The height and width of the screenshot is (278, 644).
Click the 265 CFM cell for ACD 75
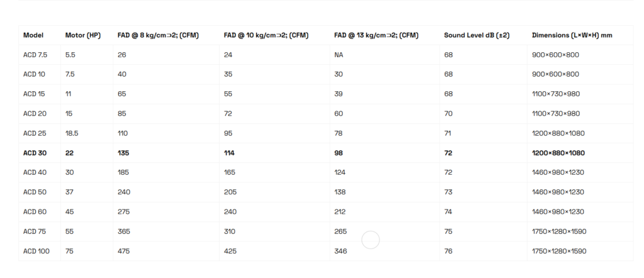[x=341, y=231]
